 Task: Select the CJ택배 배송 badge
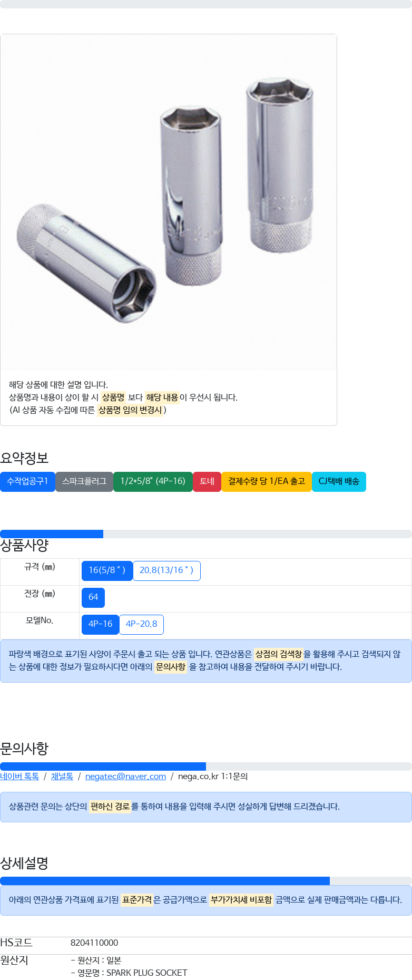(339, 481)
